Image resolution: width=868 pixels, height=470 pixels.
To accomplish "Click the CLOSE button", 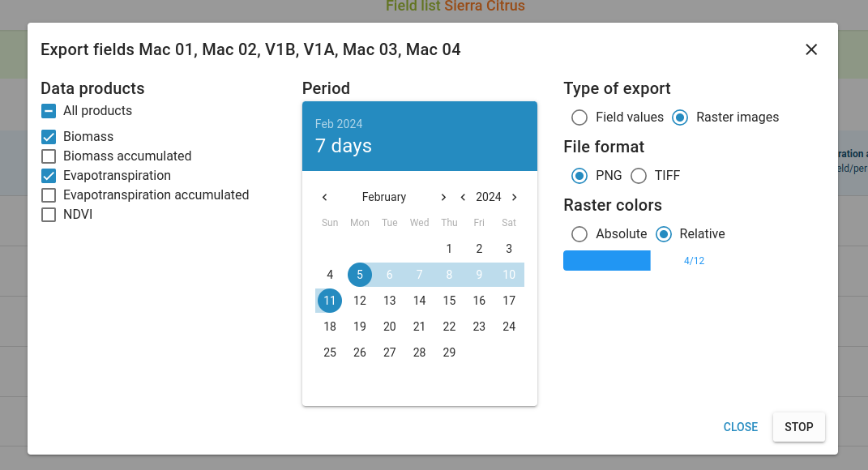I will click(x=741, y=427).
